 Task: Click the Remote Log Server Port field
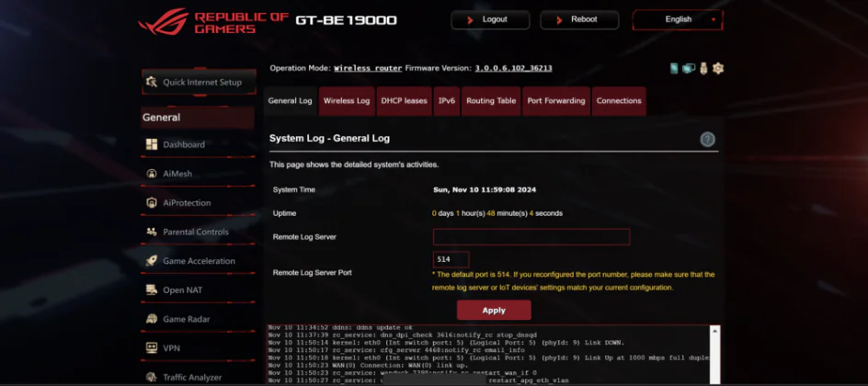(x=451, y=259)
